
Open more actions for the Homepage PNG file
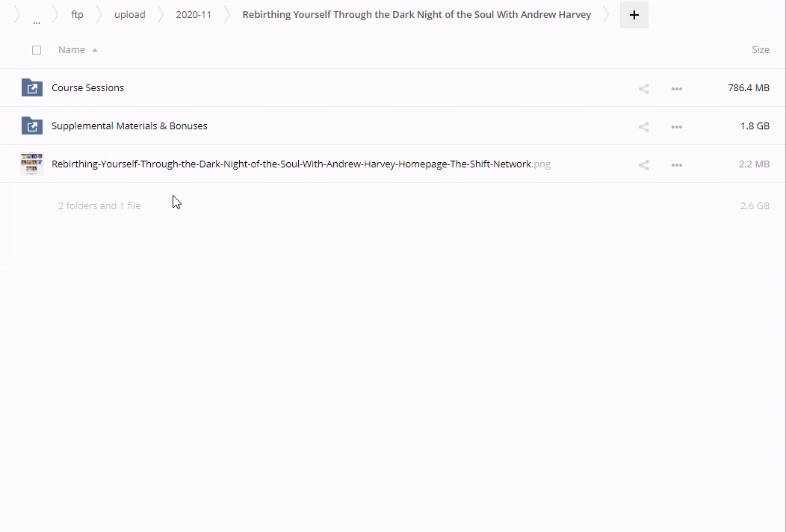click(676, 164)
